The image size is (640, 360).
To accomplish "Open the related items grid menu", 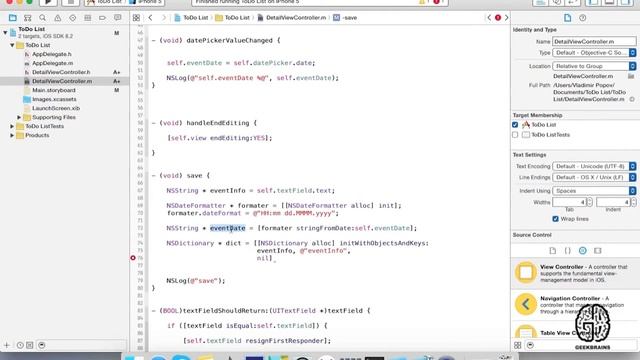I will tap(136, 18).
